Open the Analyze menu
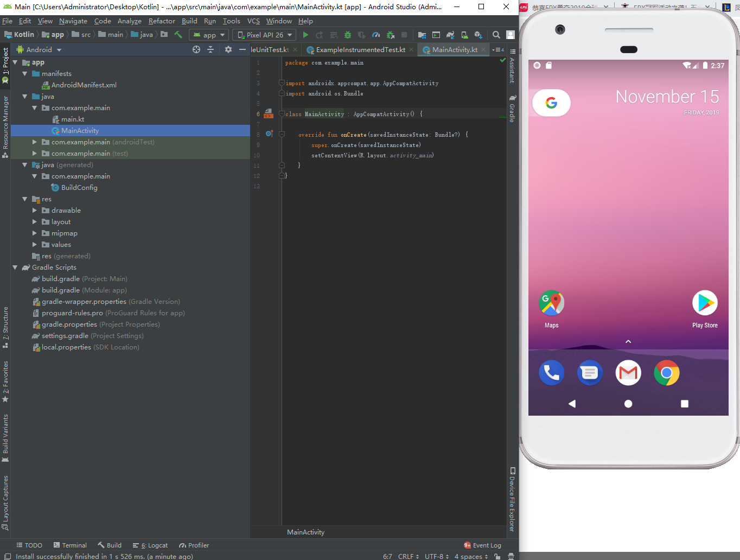Screen dimensions: 740x560 (129, 21)
